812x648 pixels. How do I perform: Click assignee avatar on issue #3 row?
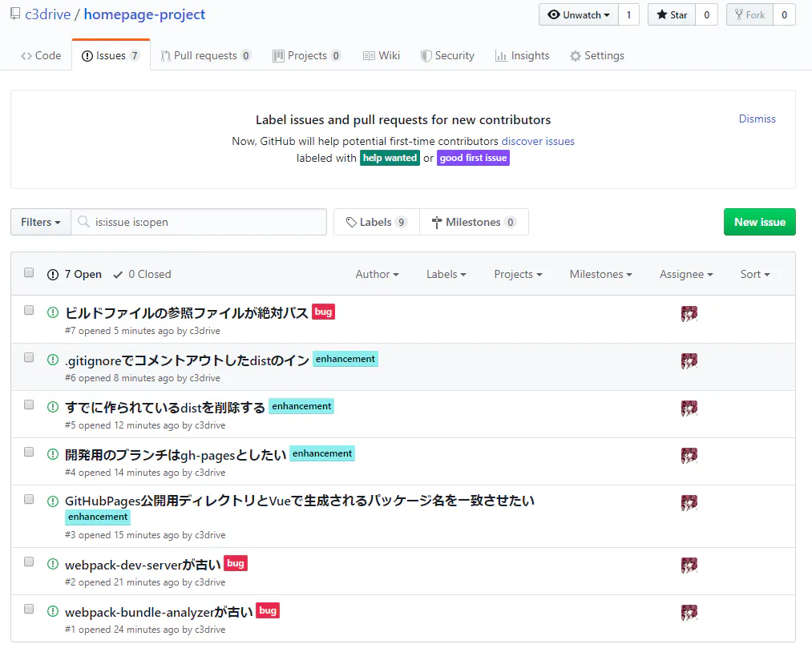(689, 502)
